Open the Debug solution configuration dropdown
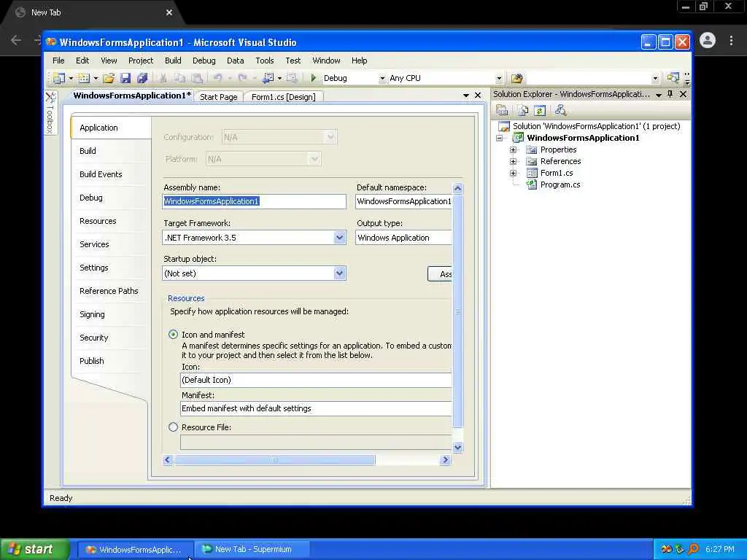This screenshot has height=560, width=747. click(x=382, y=78)
